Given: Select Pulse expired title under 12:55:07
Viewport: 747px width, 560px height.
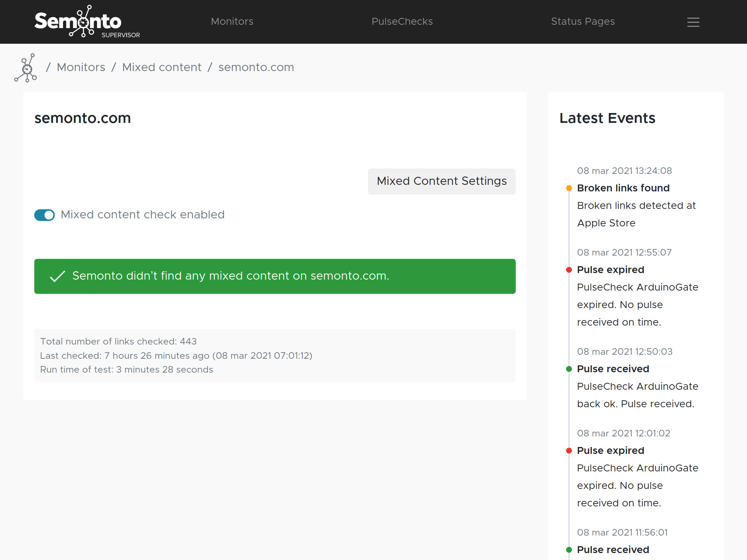Looking at the screenshot, I should pos(611,270).
